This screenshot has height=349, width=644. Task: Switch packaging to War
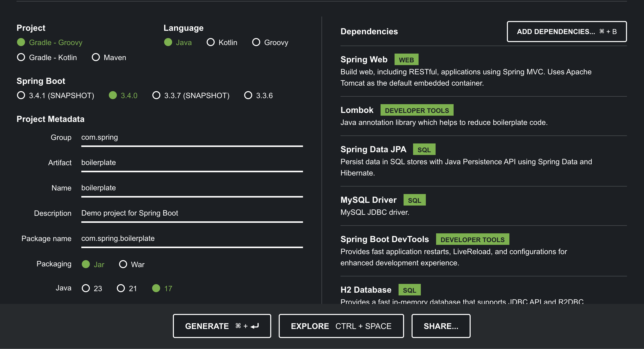tap(123, 264)
